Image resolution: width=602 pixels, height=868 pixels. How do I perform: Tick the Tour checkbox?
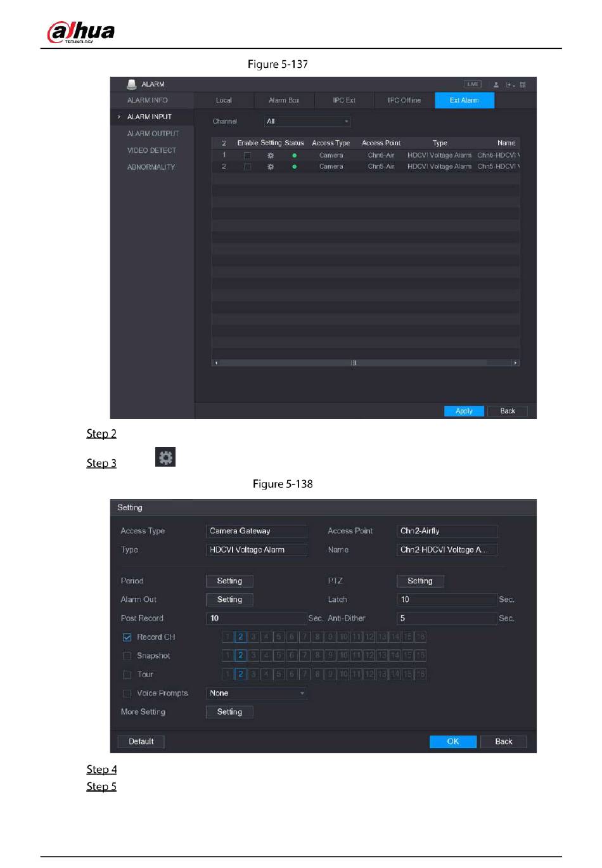pos(127,675)
